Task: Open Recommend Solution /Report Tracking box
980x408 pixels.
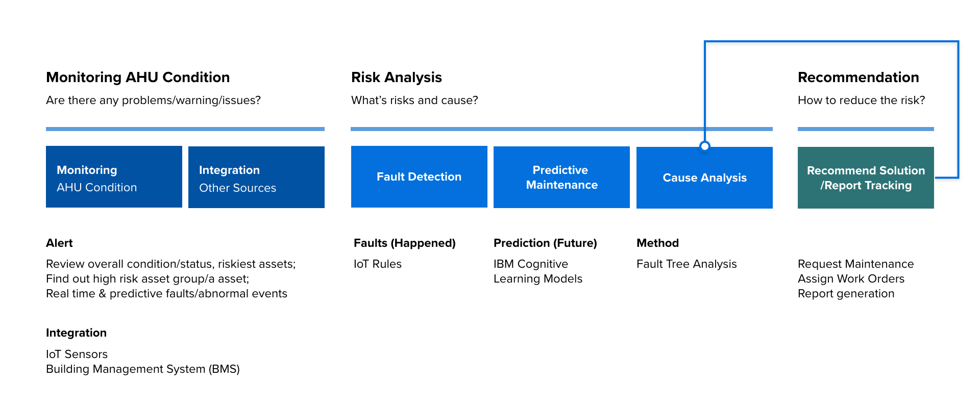Action: coord(866,177)
